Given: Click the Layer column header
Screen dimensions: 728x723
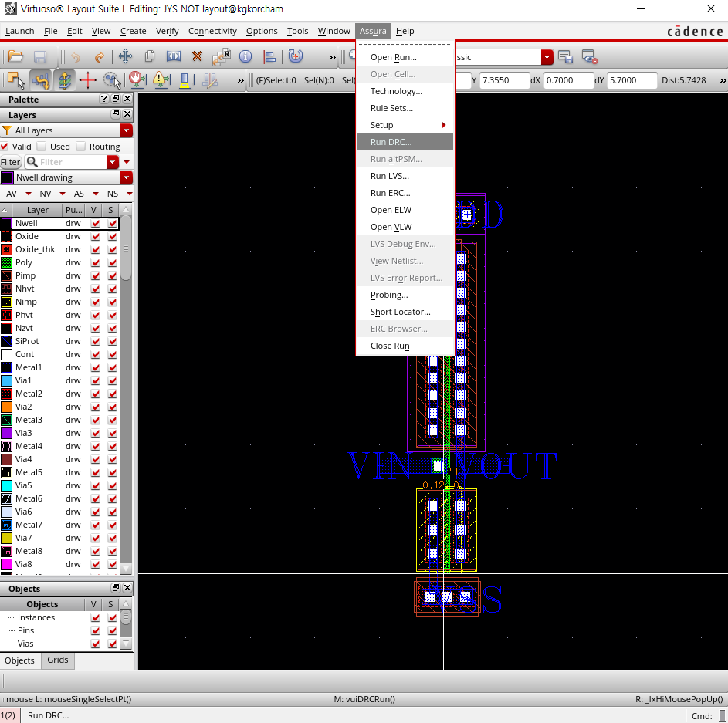Looking at the screenshot, I should click(38, 210).
